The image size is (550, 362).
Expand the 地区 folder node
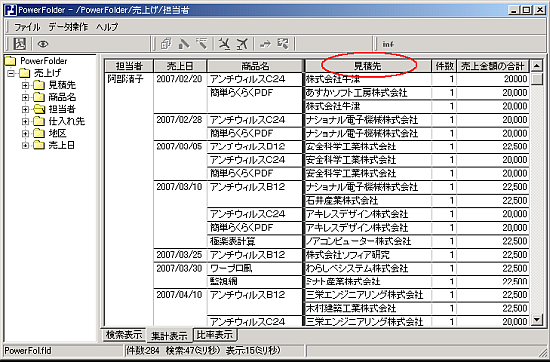[x=25, y=134]
